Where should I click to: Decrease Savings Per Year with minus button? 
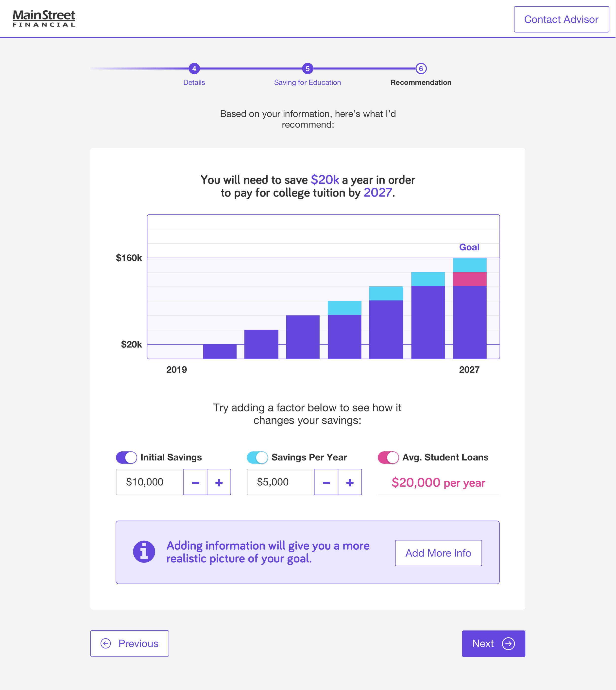[326, 482]
